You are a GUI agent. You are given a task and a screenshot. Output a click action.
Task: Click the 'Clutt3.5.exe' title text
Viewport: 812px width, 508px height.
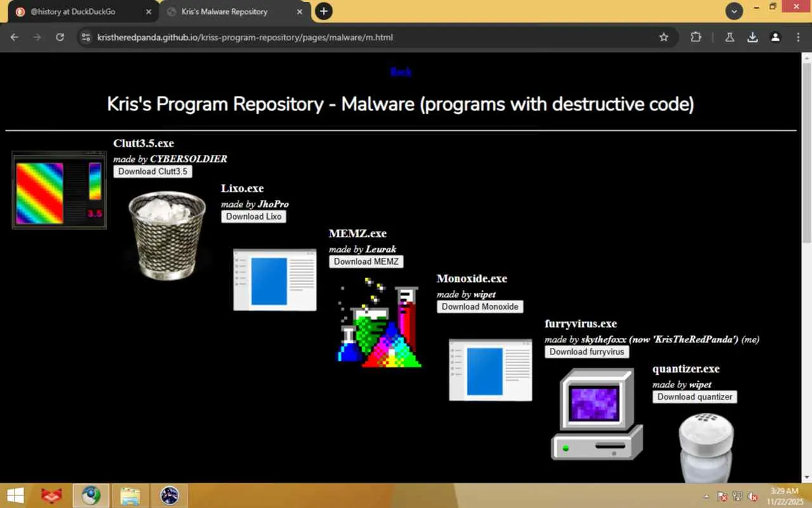143,144
